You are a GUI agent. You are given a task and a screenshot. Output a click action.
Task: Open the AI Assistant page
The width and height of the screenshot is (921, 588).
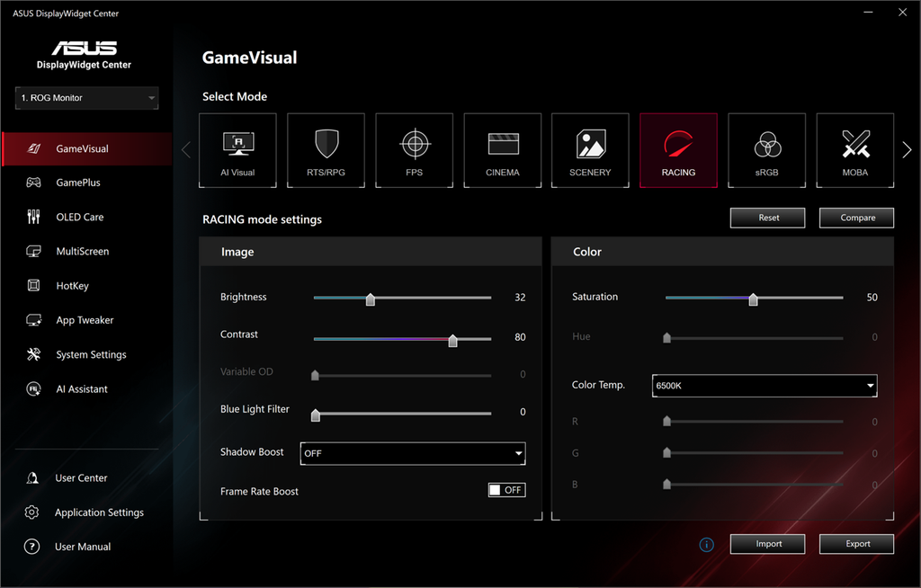click(x=82, y=389)
